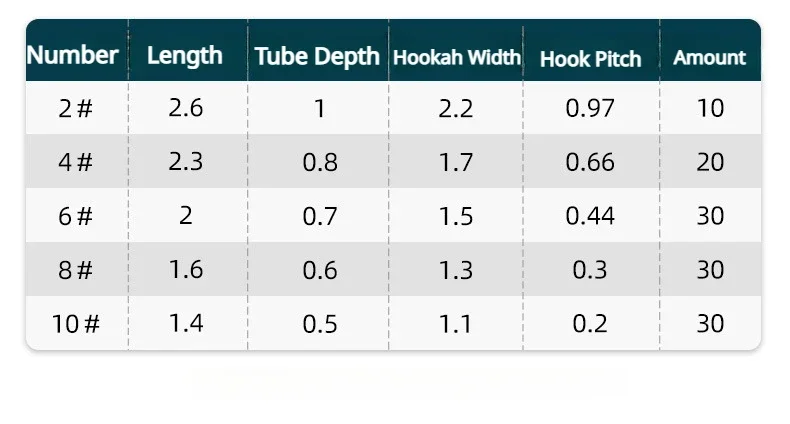Viewport: 790px width, 424px height.
Task: Select the 4# row number cell
Action: (76, 162)
